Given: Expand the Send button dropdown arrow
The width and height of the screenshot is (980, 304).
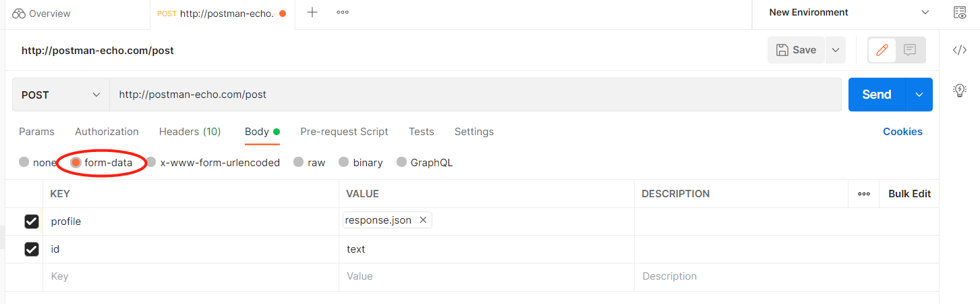Looking at the screenshot, I should (x=919, y=95).
